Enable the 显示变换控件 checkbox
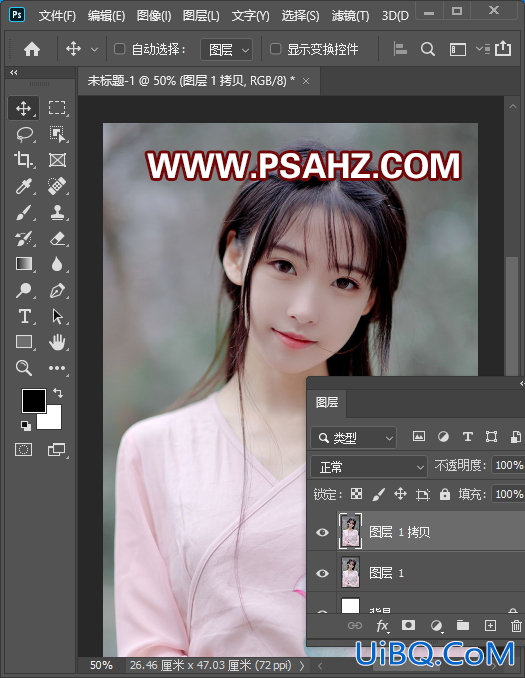 click(x=275, y=49)
